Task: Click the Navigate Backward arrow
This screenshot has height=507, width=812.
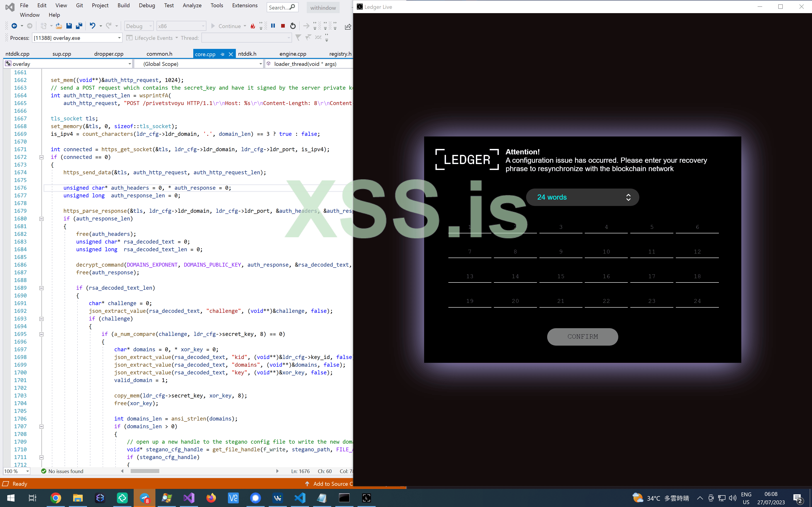Action: coord(14,26)
